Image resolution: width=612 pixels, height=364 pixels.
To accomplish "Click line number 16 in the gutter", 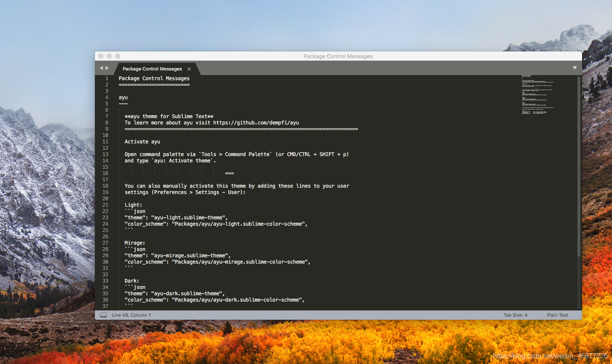I will click(x=105, y=173).
